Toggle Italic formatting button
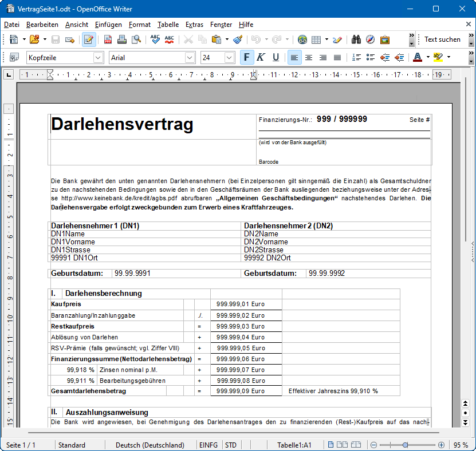 point(261,57)
